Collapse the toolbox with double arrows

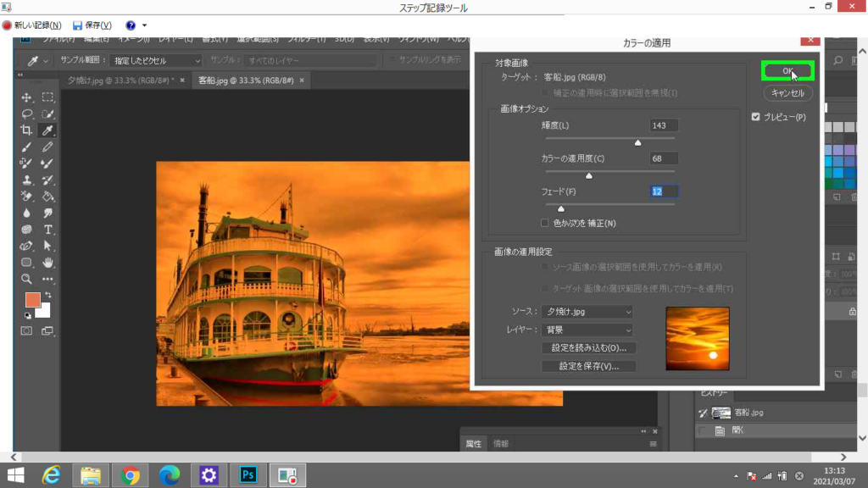pos(20,75)
